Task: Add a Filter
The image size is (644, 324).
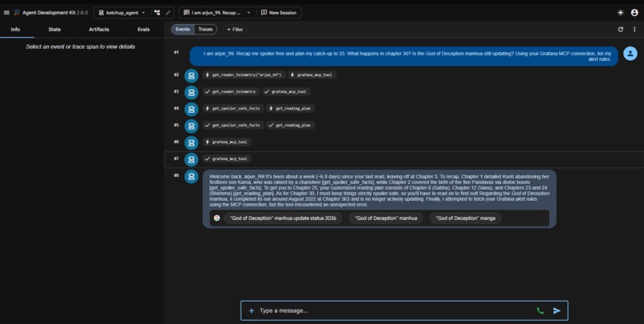Action: (x=235, y=29)
